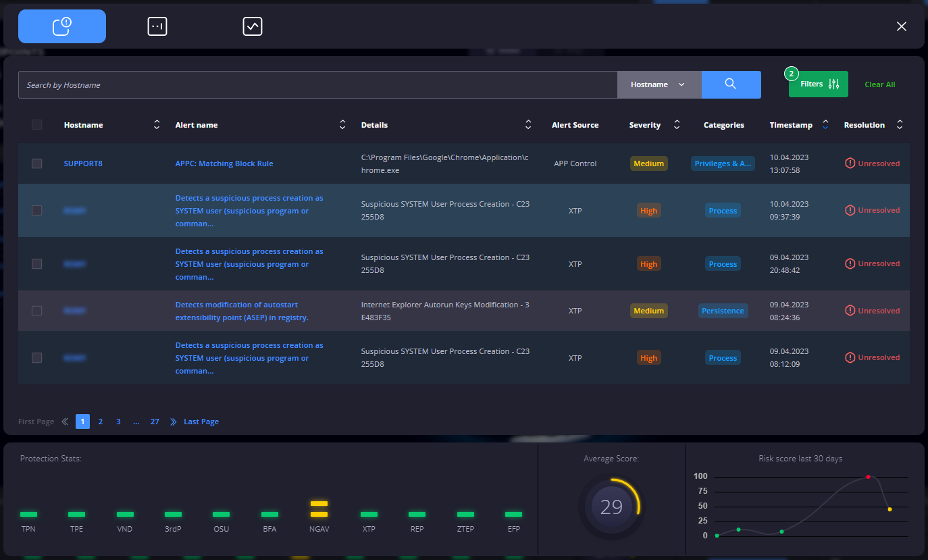Click the OSU protection status indicator
Image resolution: width=928 pixels, height=560 pixels.
click(x=222, y=515)
